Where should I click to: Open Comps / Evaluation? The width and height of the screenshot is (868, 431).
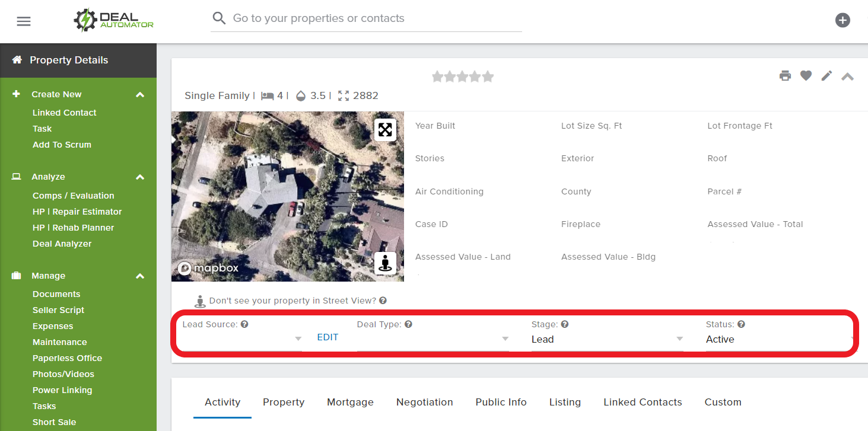pyautogui.click(x=73, y=196)
